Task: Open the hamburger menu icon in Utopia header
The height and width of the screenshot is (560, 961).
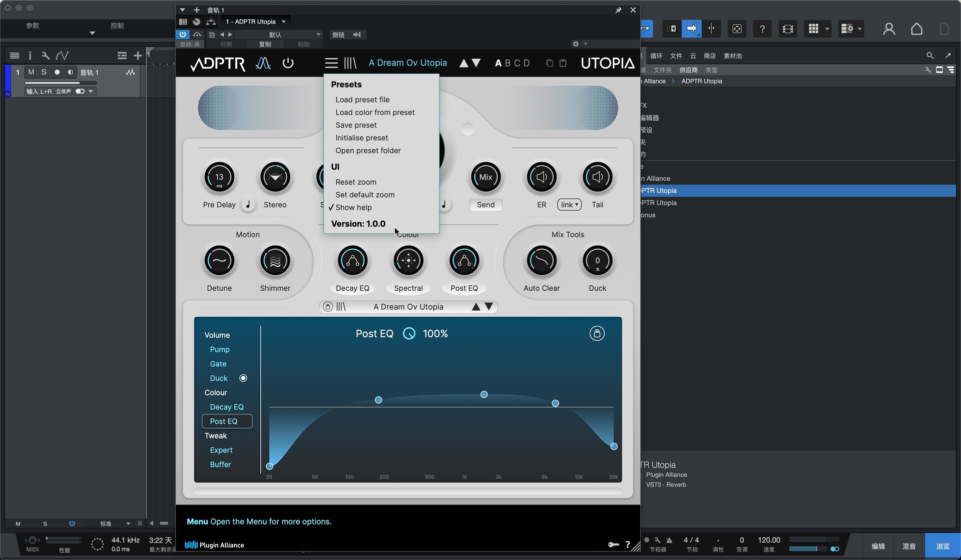Action: [x=331, y=63]
